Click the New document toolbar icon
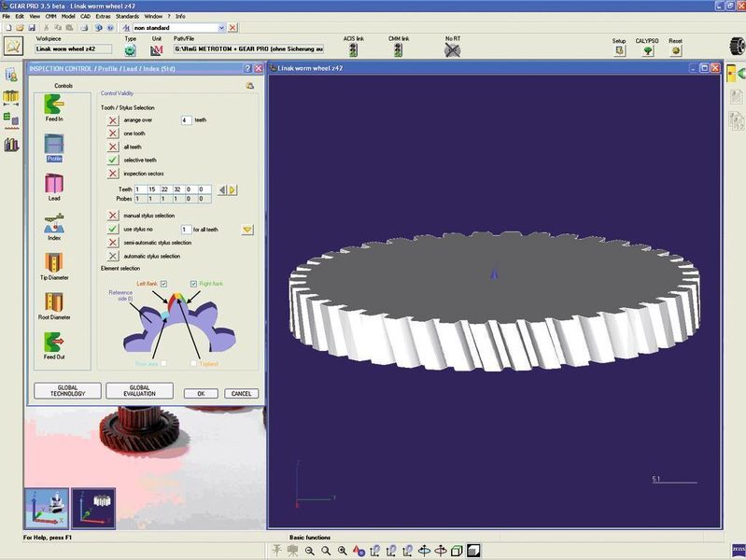 (8, 28)
